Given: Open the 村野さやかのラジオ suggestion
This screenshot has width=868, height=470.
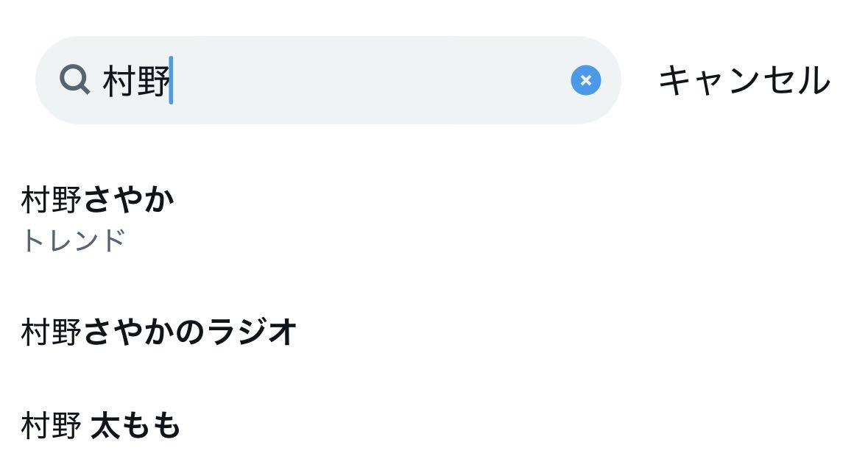Looking at the screenshot, I should pyautogui.click(x=158, y=332).
